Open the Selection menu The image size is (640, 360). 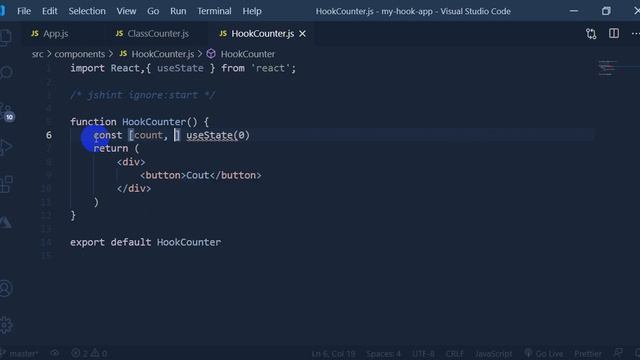(87, 11)
